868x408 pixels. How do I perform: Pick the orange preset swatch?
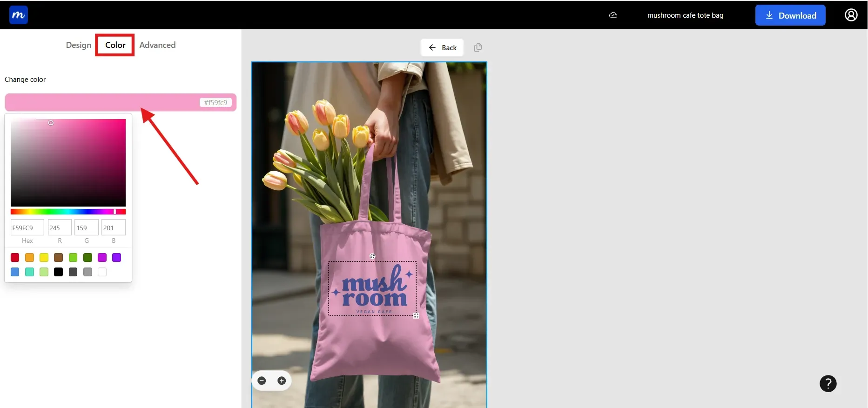[x=29, y=257]
